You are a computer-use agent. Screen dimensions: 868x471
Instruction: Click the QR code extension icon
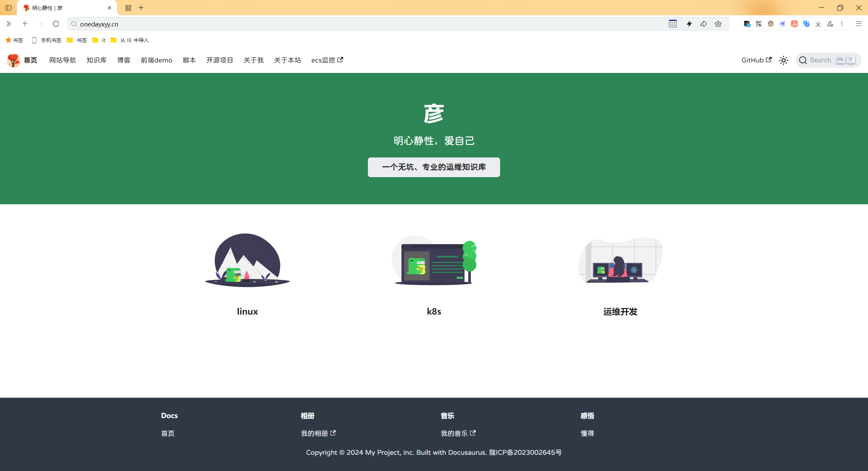[758, 24]
